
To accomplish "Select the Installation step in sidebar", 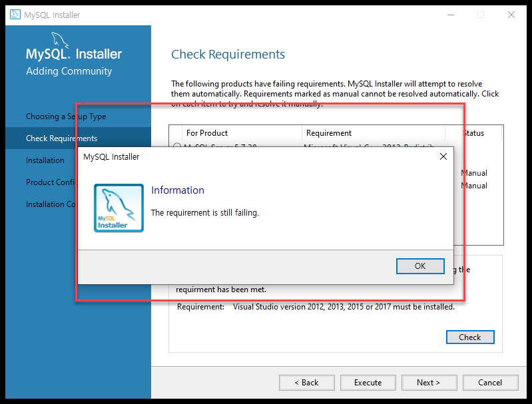I will [x=45, y=160].
